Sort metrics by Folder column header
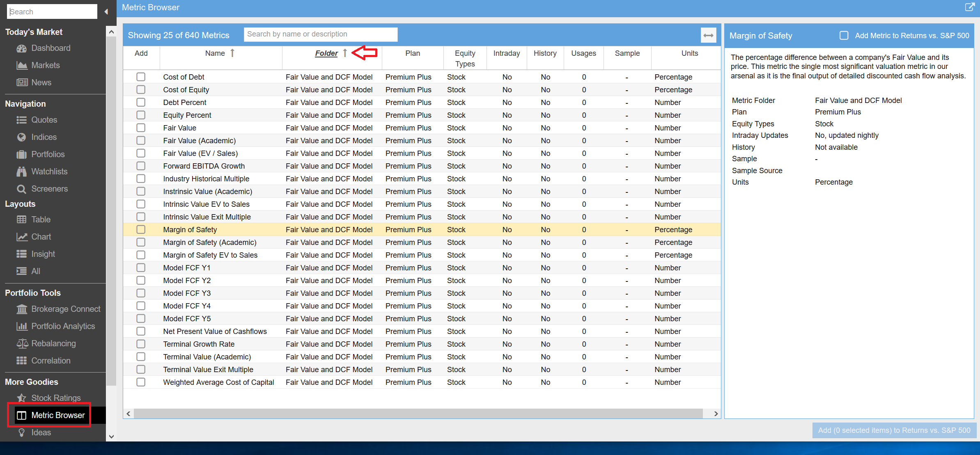980x455 pixels. [326, 53]
